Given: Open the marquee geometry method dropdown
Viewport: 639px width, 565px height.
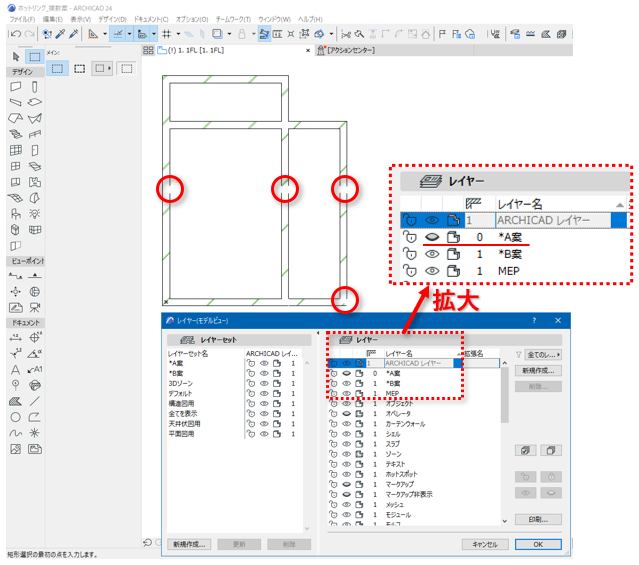Looking at the screenshot, I should click(103, 69).
